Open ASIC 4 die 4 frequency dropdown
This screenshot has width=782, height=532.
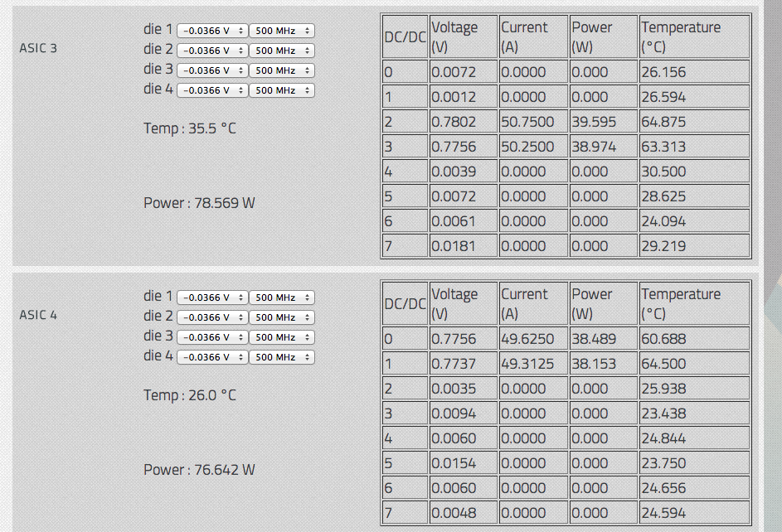pyautogui.click(x=282, y=358)
